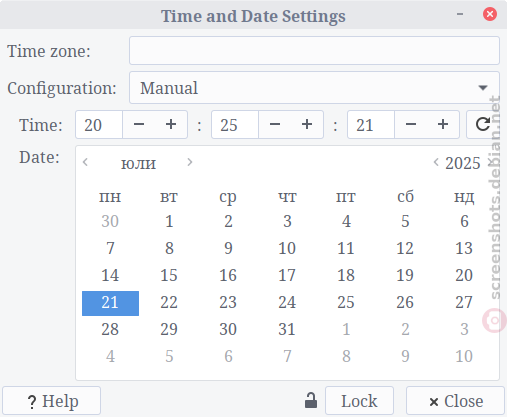Select day 31 in the calendar
Screen dimensions: 507x417
pos(287,329)
